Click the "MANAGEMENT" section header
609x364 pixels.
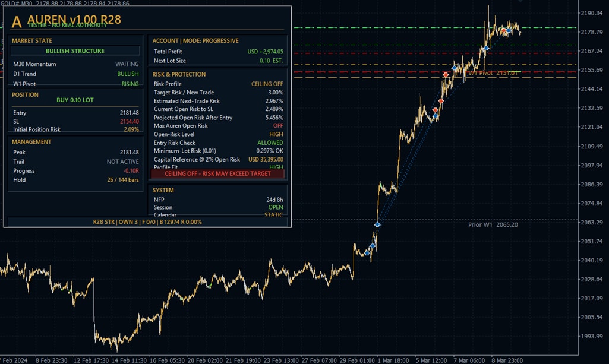pos(31,142)
